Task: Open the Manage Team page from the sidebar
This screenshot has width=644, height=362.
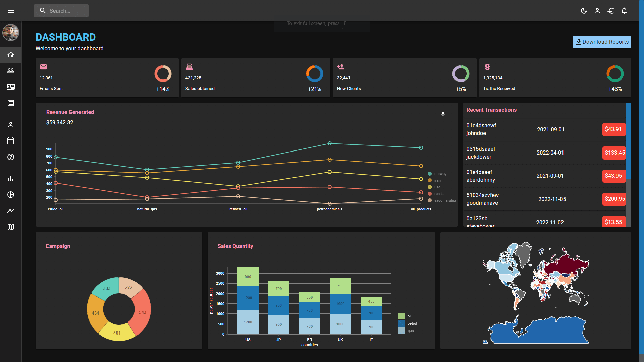Action: [11, 70]
